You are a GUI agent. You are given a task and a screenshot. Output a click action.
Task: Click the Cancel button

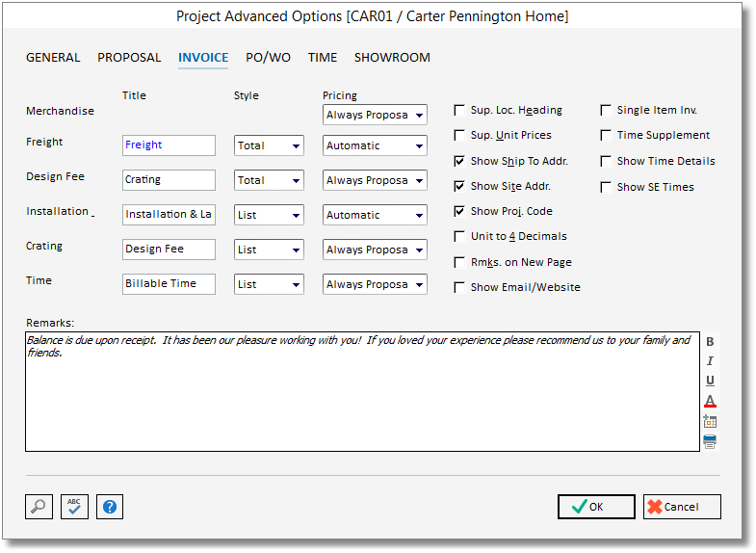click(682, 507)
